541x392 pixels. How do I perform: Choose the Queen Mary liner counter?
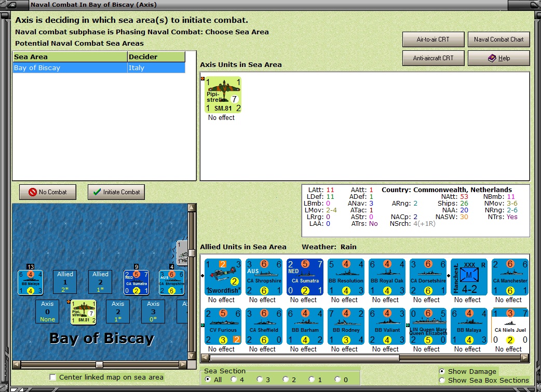428,327
